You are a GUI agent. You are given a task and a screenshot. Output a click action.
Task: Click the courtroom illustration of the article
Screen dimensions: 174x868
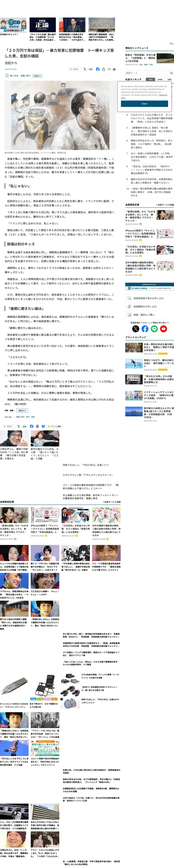[x=60, y=115]
